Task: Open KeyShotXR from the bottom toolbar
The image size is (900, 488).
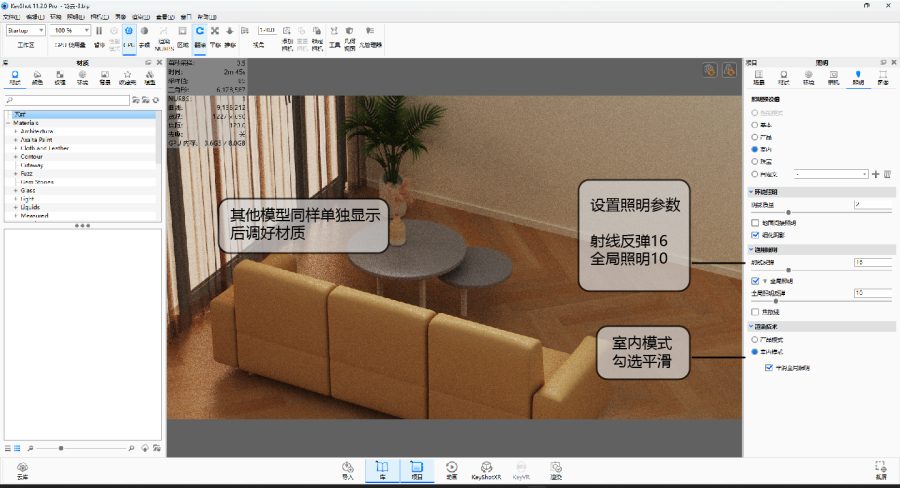Action: tap(485, 469)
